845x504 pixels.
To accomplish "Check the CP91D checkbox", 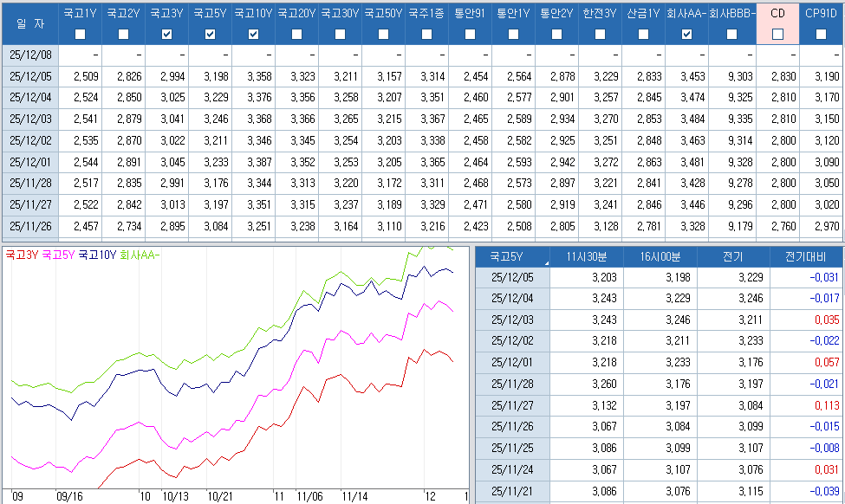I will pyautogui.click(x=821, y=35).
